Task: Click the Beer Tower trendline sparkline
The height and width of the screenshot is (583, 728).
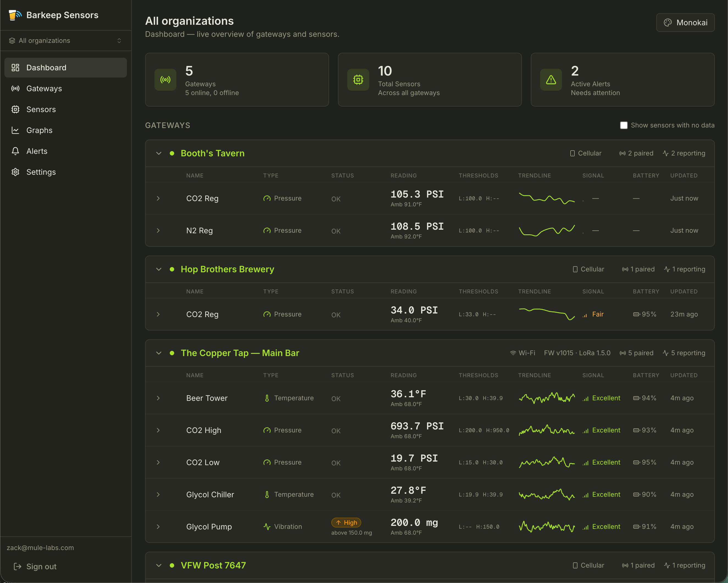Action: click(x=547, y=398)
